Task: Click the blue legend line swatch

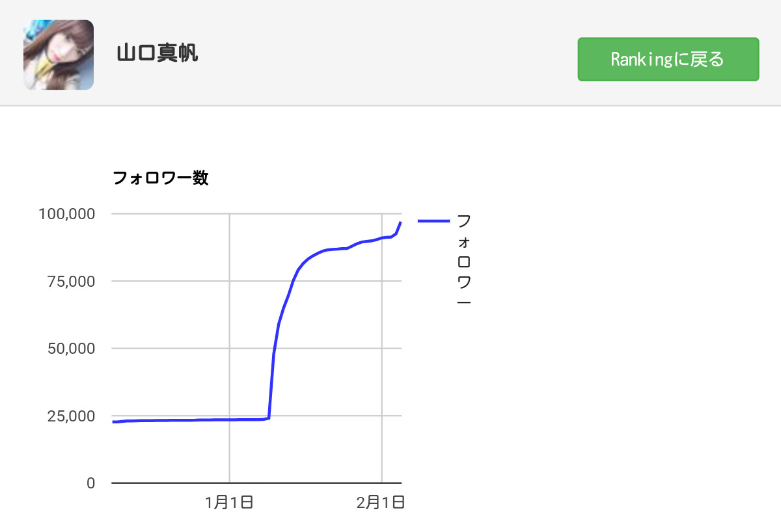Action: click(x=433, y=222)
